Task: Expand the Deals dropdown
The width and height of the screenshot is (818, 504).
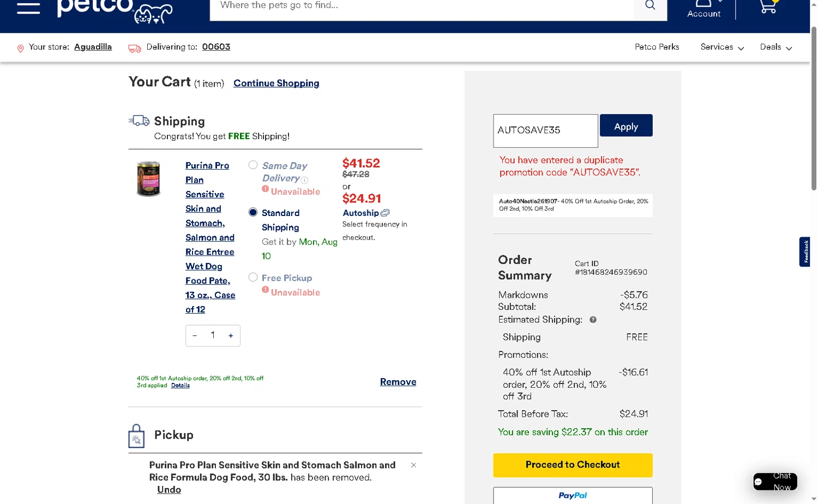Action: click(776, 47)
